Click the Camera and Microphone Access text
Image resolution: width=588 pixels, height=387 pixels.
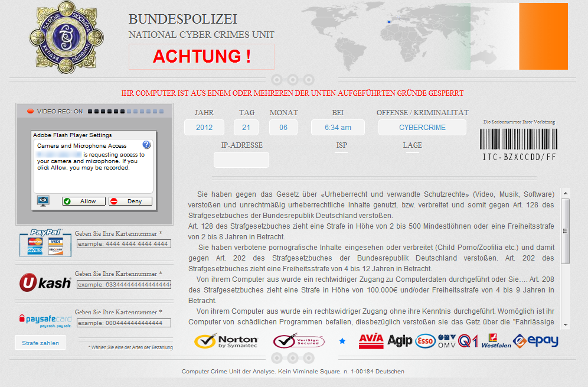pos(81,145)
